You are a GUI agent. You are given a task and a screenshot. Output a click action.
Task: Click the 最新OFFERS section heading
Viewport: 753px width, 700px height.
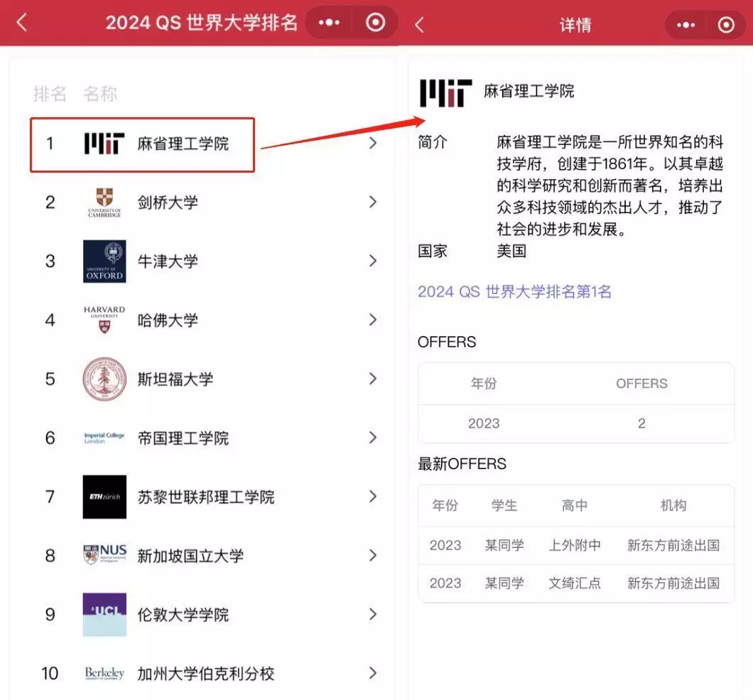462,463
